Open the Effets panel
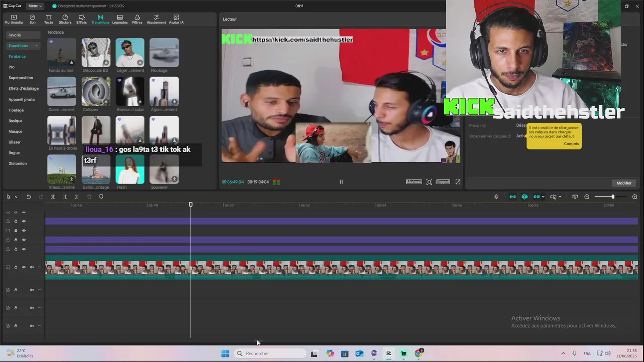644x362 pixels. [82, 19]
